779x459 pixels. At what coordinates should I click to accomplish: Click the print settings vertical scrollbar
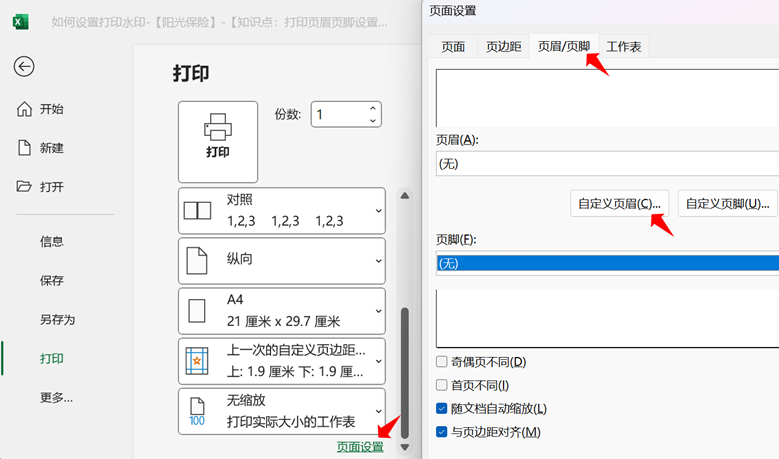pyautogui.click(x=404, y=370)
